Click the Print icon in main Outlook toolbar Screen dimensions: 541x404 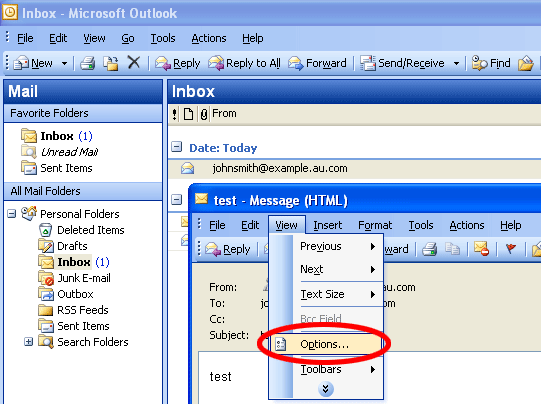pos(88,63)
